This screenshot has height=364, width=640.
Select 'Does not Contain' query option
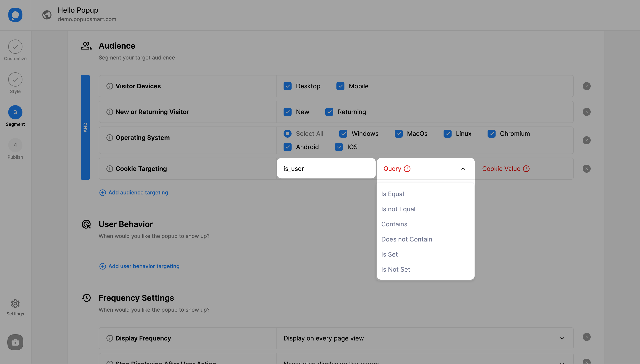pyautogui.click(x=407, y=239)
